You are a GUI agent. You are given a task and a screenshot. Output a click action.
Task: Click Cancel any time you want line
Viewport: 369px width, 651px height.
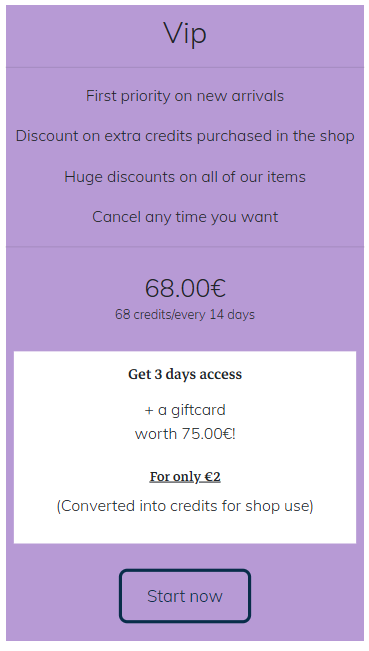tap(185, 217)
